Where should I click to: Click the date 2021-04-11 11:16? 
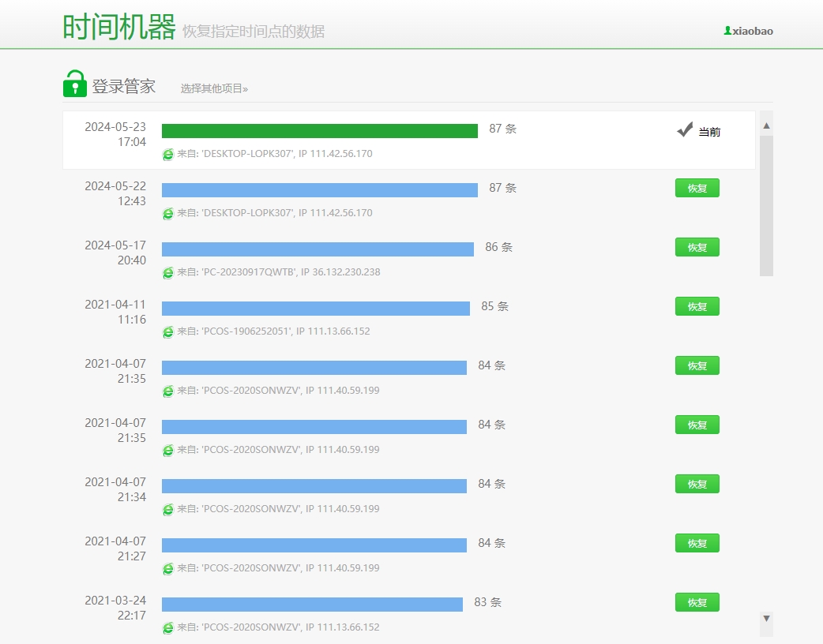click(115, 312)
